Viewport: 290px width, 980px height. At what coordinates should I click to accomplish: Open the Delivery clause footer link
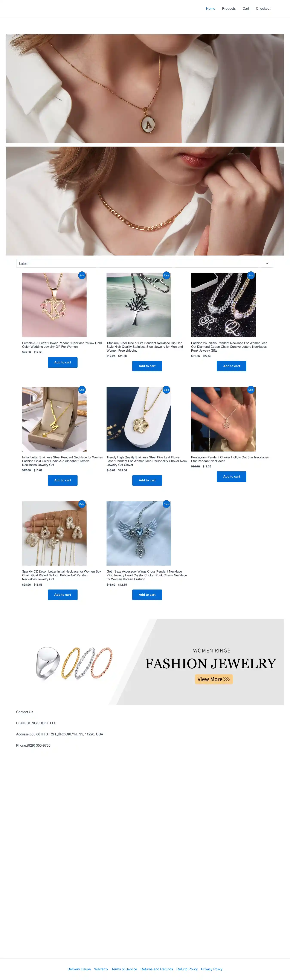coord(79,969)
